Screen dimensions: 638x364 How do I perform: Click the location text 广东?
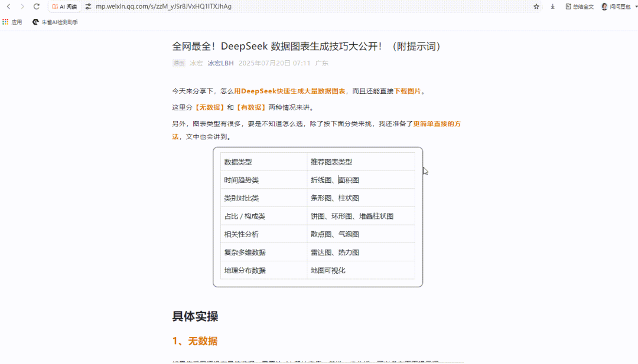coord(322,63)
